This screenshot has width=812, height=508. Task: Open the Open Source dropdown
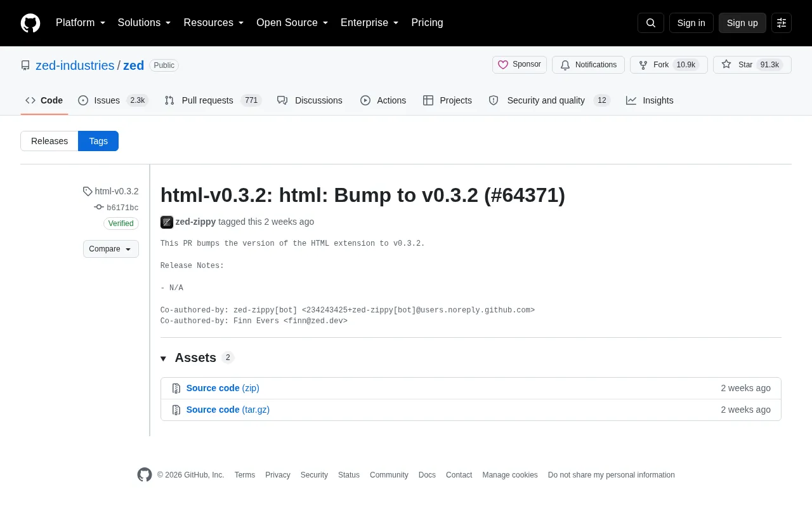(x=292, y=23)
